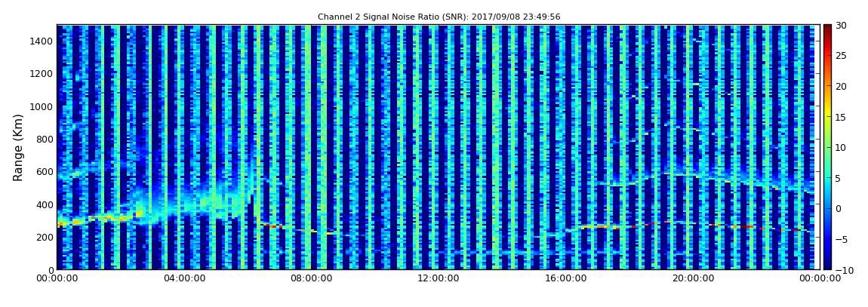
Task: Click the Range (Km) y-axis label
Action: (x=18, y=147)
